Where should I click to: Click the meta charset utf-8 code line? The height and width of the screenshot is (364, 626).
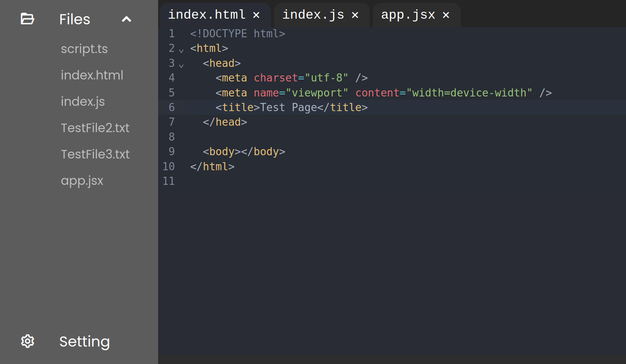click(292, 78)
